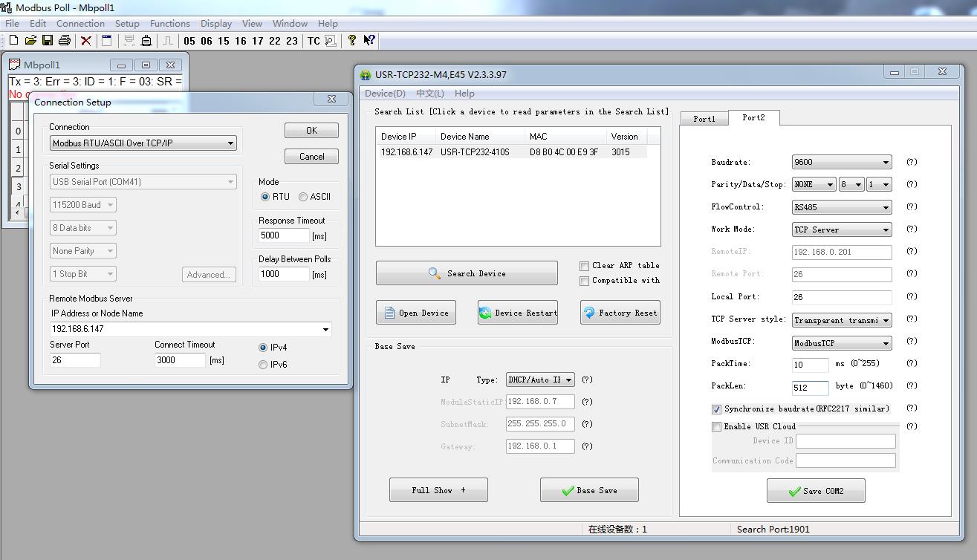Select the RTU mode radio button
The image size is (977, 560).
click(265, 197)
